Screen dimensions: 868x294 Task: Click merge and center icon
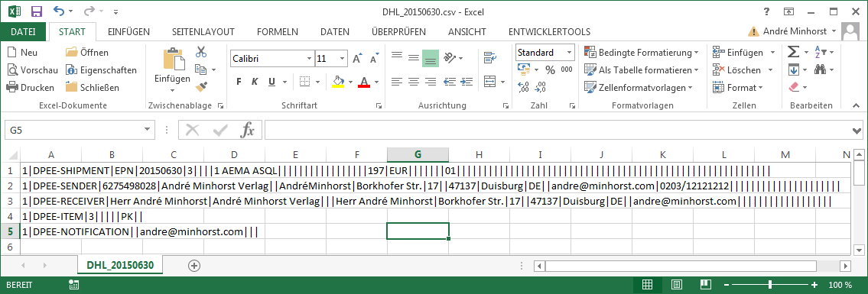[x=490, y=82]
